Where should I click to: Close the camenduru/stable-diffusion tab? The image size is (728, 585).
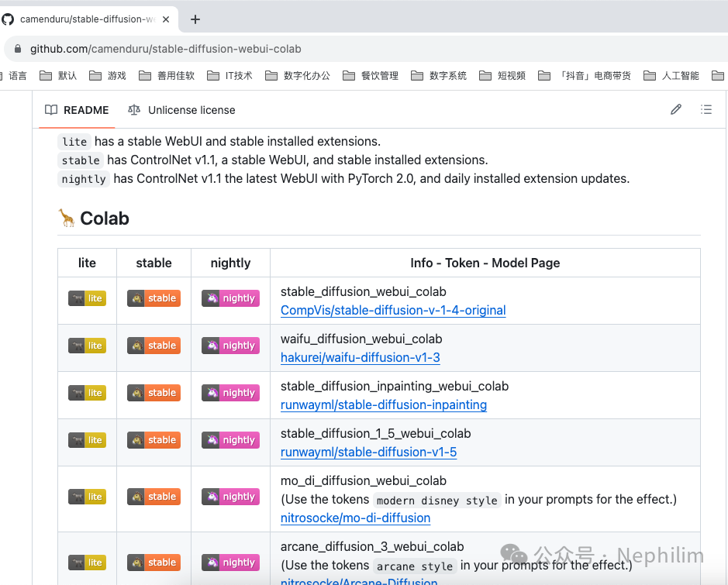[x=166, y=19]
